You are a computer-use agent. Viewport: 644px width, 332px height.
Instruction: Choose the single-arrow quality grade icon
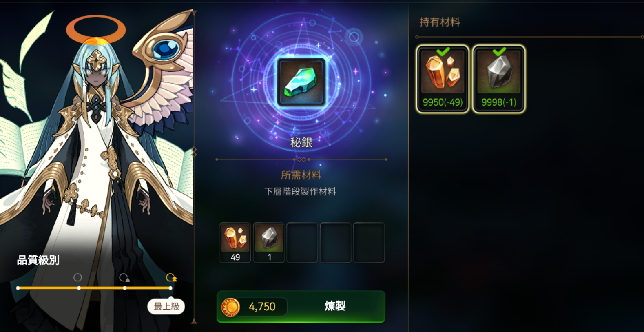tap(124, 278)
